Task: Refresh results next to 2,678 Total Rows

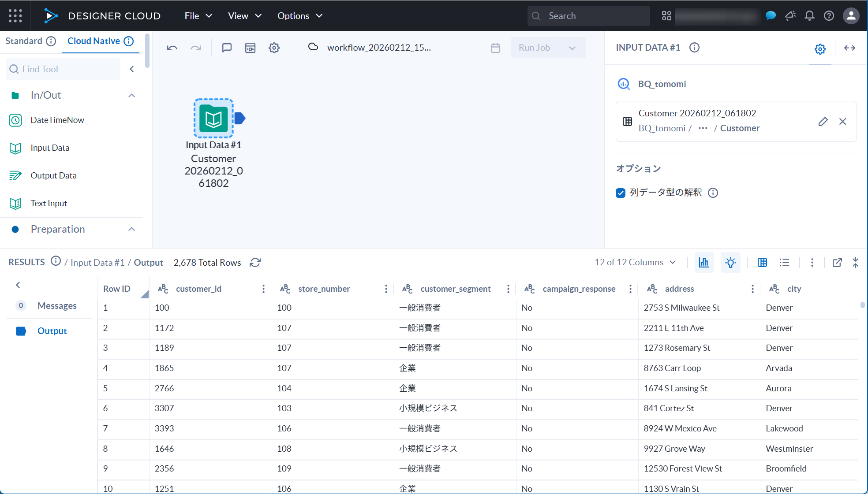Action: click(255, 262)
